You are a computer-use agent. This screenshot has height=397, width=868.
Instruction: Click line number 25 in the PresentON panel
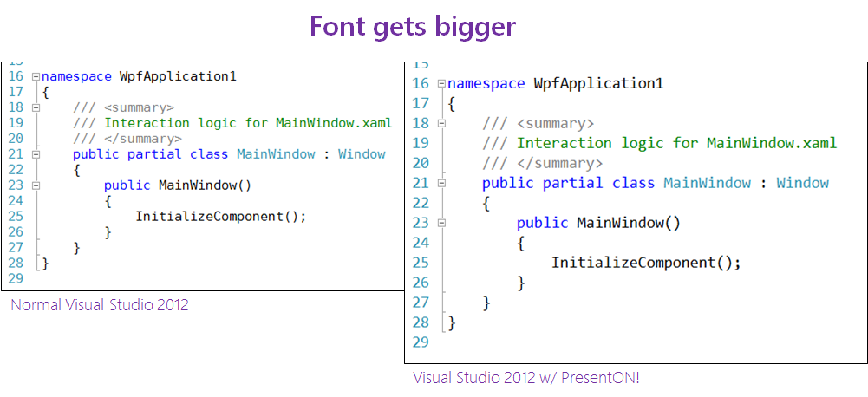click(x=421, y=263)
